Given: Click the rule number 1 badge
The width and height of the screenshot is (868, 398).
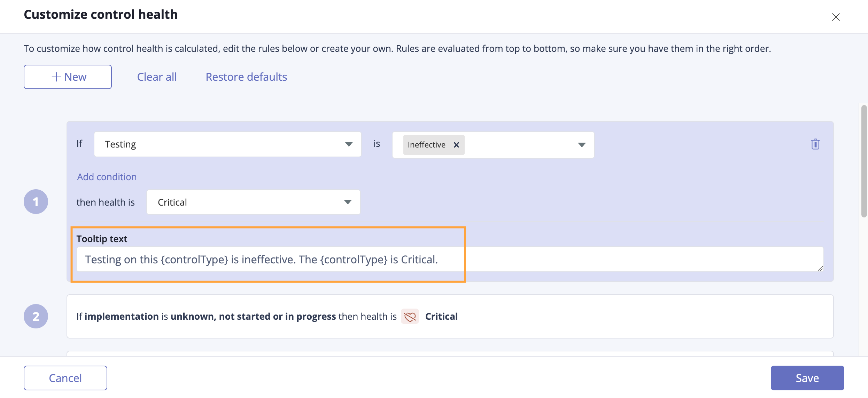Looking at the screenshot, I should (x=36, y=202).
